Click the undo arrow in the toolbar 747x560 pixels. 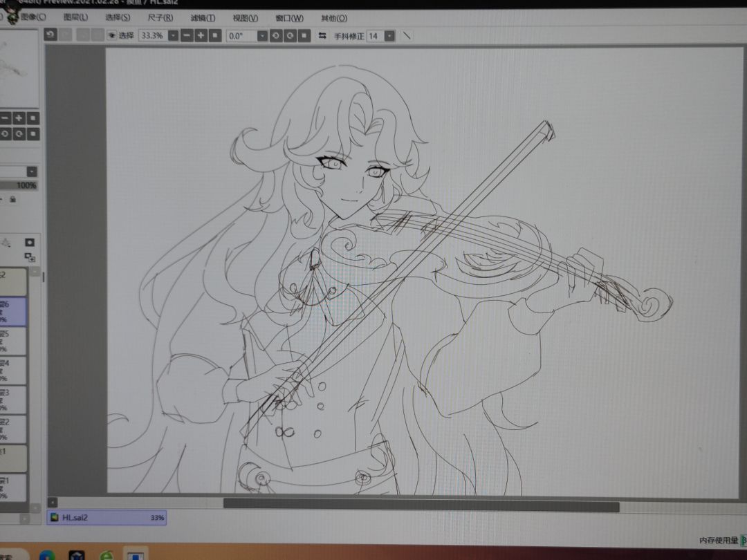[50, 35]
